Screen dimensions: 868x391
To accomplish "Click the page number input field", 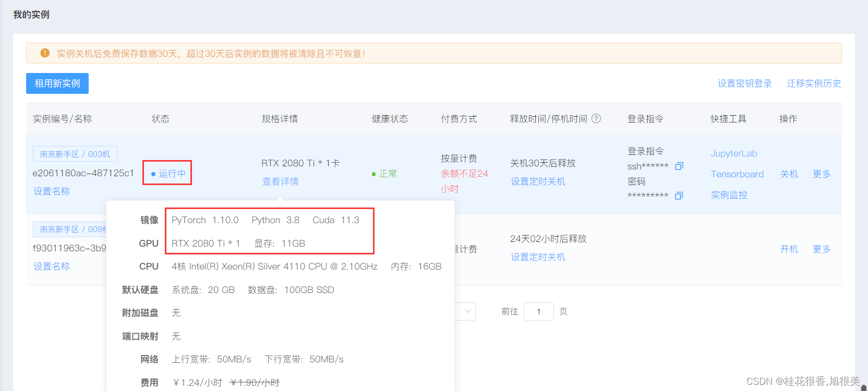I will coord(538,312).
